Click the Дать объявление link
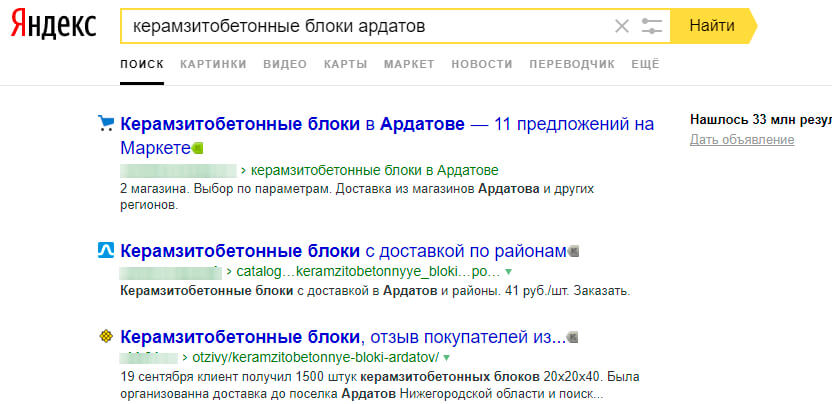The image size is (832, 404). pos(742,140)
